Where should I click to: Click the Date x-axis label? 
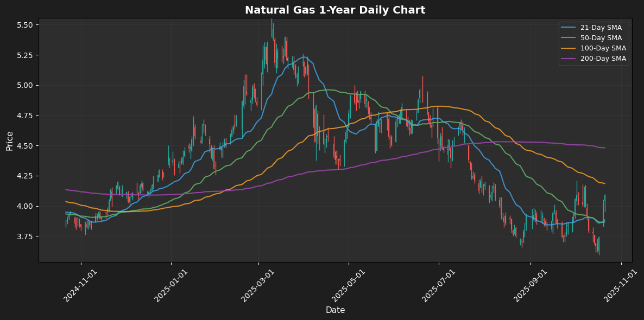coord(335,310)
